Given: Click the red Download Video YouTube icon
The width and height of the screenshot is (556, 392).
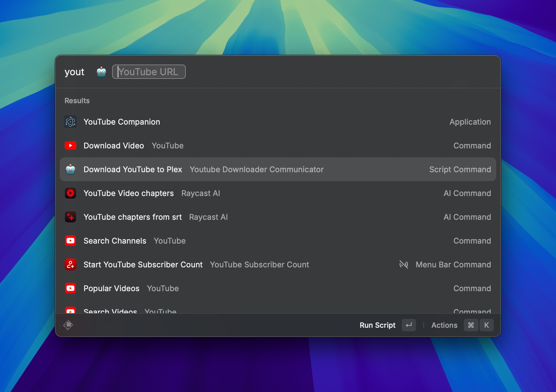Looking at the screenshot, I should click(70, 145).
